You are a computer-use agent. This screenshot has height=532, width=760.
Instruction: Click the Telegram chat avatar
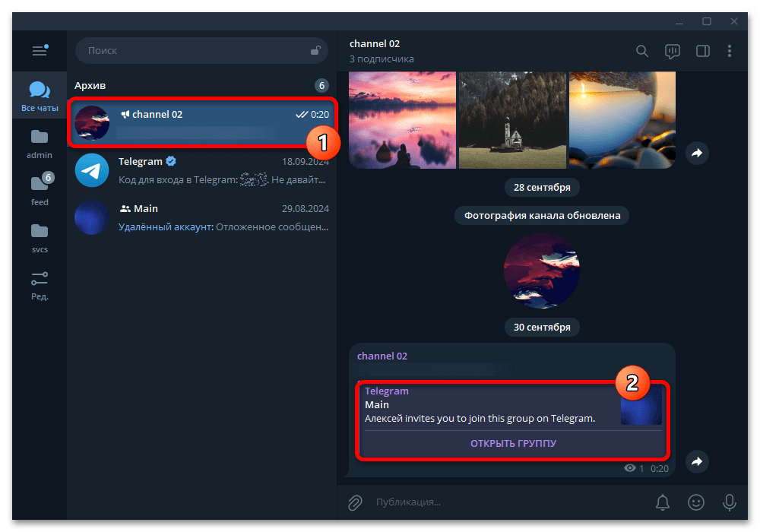(92, 170)
